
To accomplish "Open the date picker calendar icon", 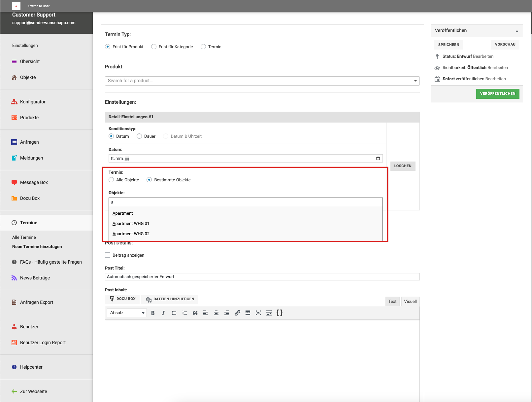I will pyautogui.click(x=378, y=158).
